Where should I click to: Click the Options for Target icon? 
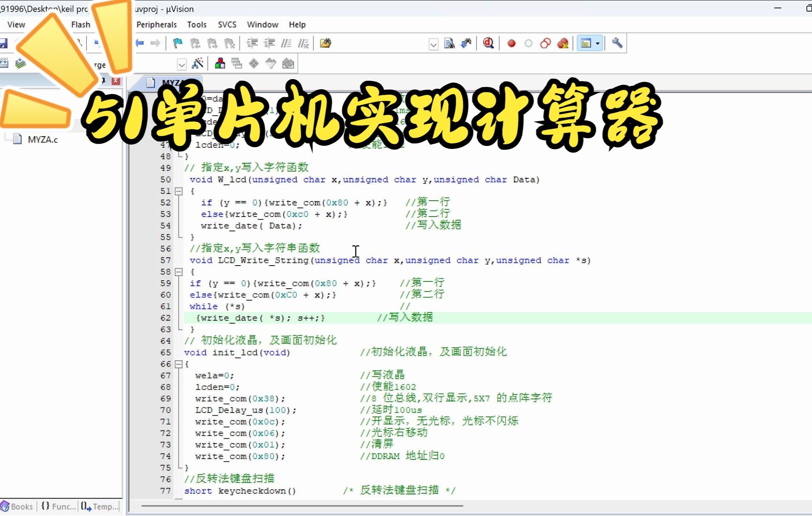click(198, 63)
